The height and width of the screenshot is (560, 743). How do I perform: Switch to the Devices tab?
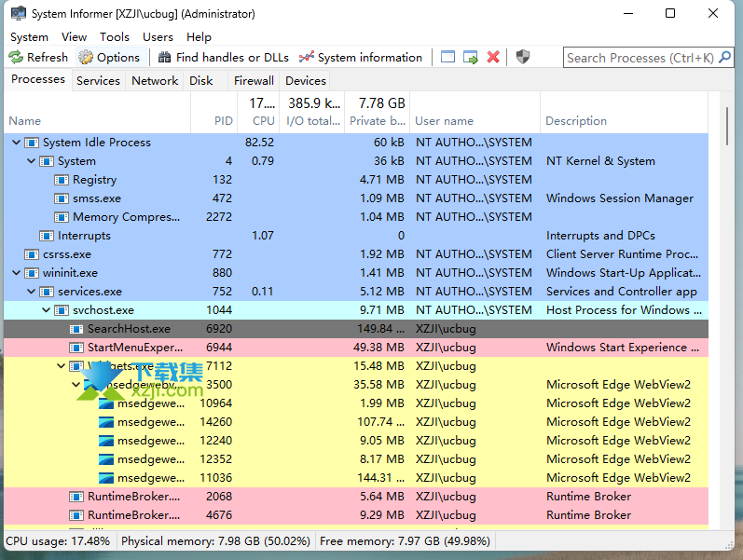tap(306, 81)
